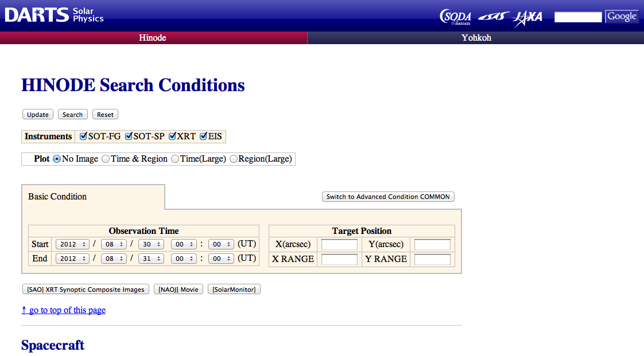
Task: Click the SODA logo in header
Action: tap(456, 17)
